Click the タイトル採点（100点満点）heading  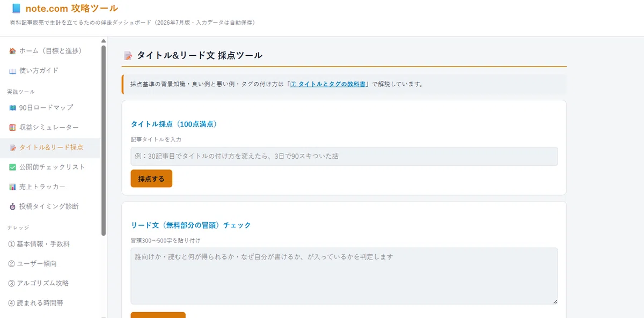174,124
